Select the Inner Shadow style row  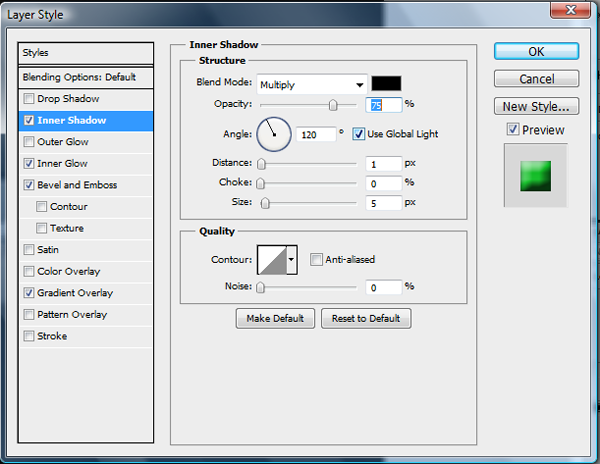(86, 120)
